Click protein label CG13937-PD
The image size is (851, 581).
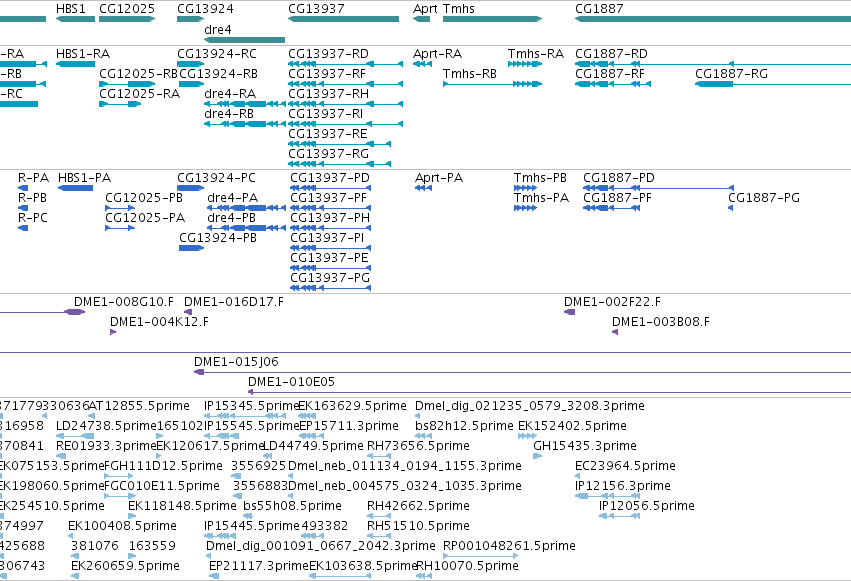coord(330,178)
